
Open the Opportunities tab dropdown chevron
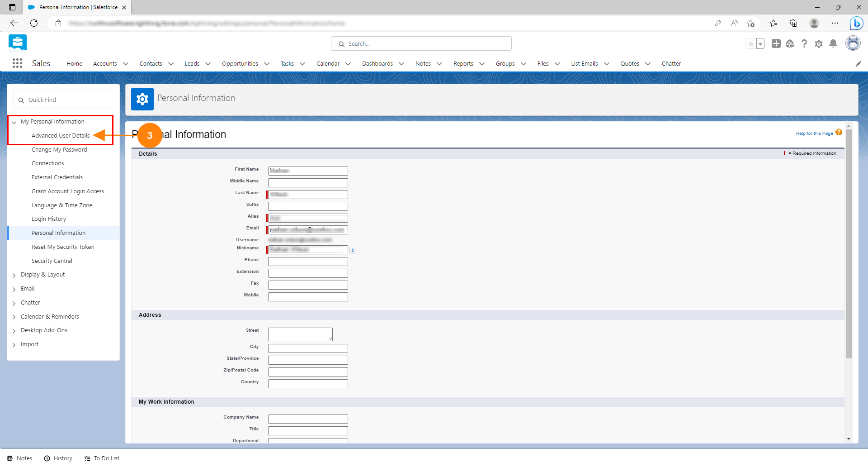point(267,64)
